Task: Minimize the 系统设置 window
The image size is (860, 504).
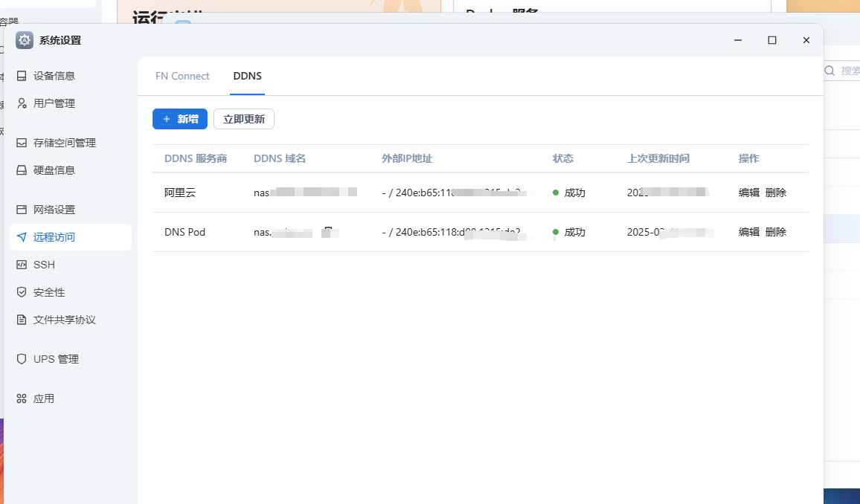Action: click(738, 40)
